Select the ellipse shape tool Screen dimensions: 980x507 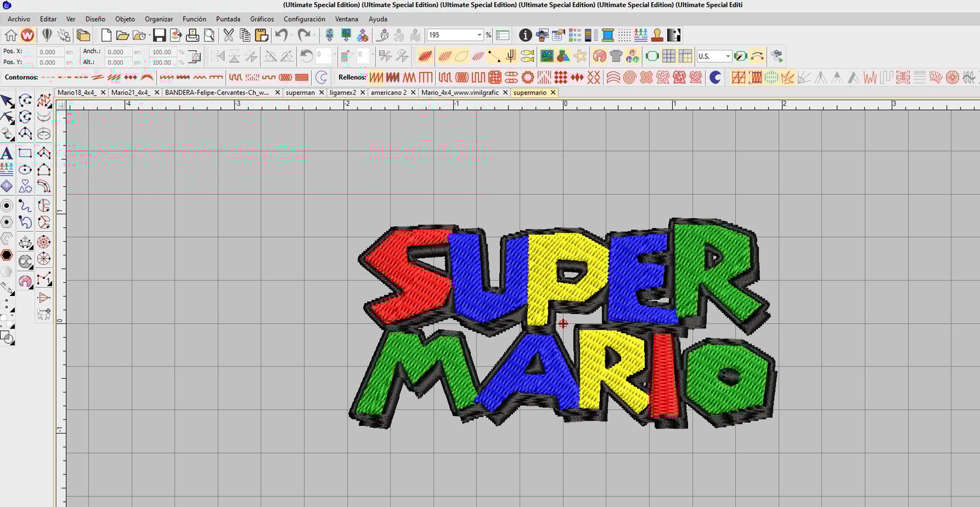(x=25, y=170)
